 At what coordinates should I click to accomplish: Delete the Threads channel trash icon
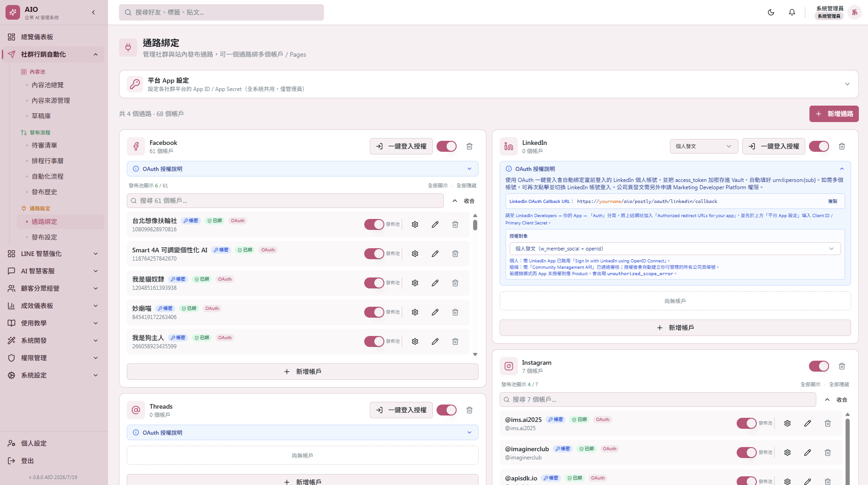469,410
